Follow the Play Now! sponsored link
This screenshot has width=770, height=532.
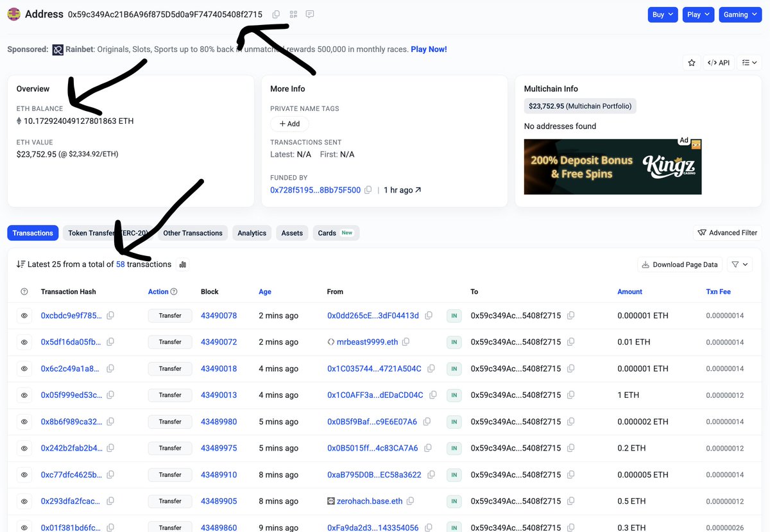pyautogui.click(x=429, y=49)
